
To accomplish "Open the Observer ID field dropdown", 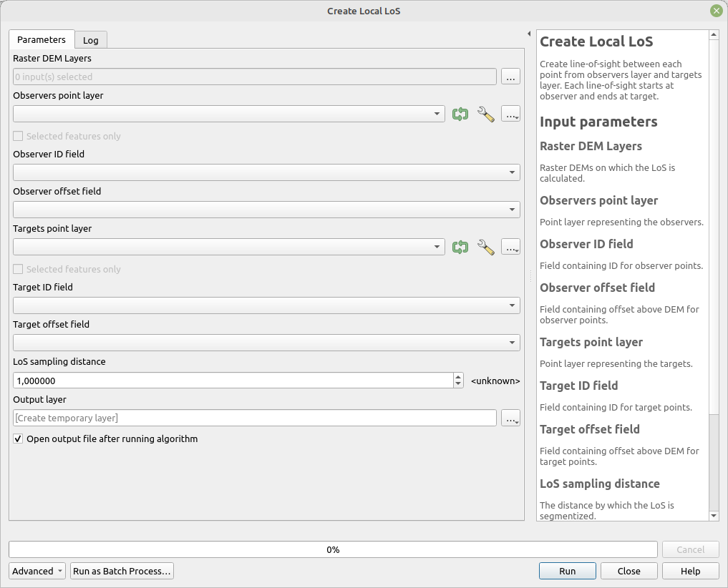I will [513, 172].
